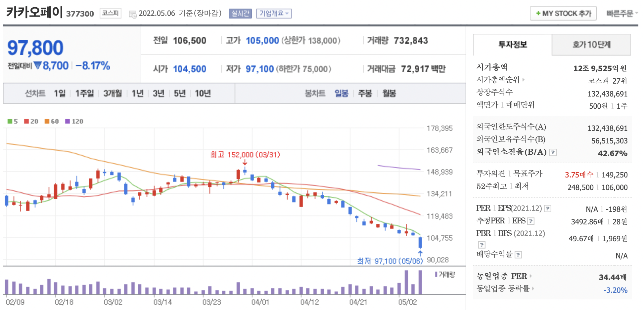Select the 10년 line chart period
The width and height of the screenshot is (644, 310).
point(203,94)
